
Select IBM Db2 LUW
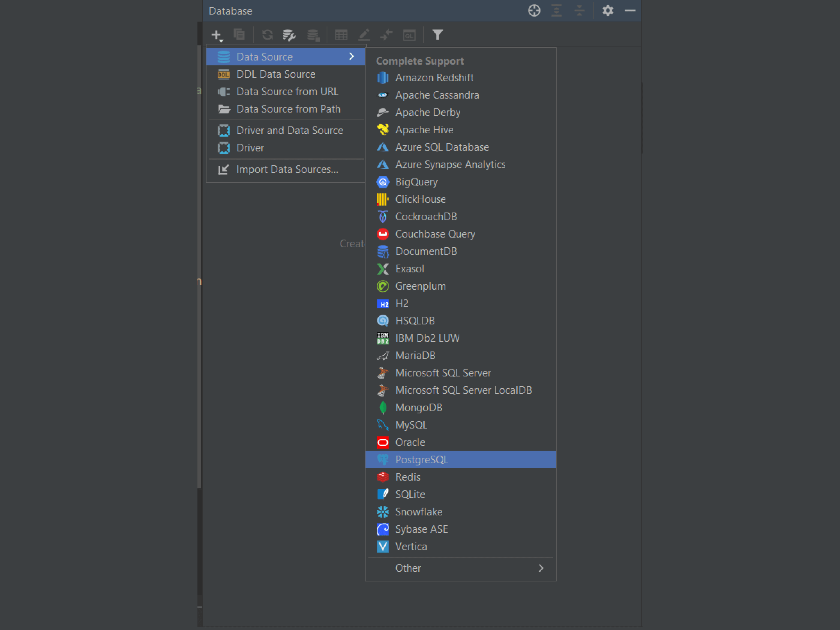tap(461, 338)
